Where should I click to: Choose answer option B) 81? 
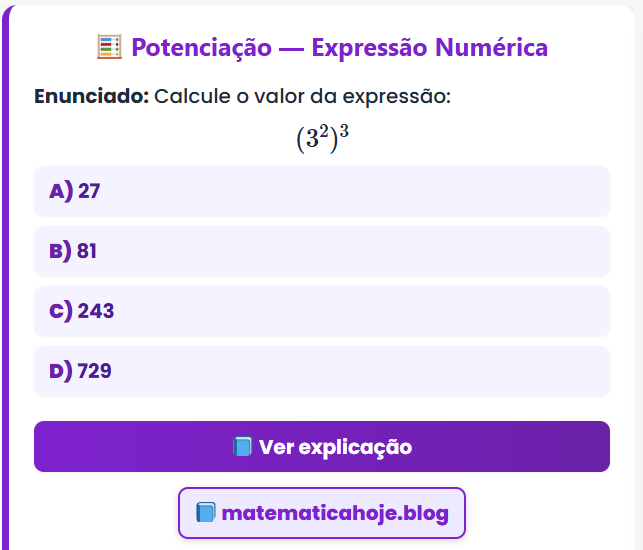coord(321,251)
